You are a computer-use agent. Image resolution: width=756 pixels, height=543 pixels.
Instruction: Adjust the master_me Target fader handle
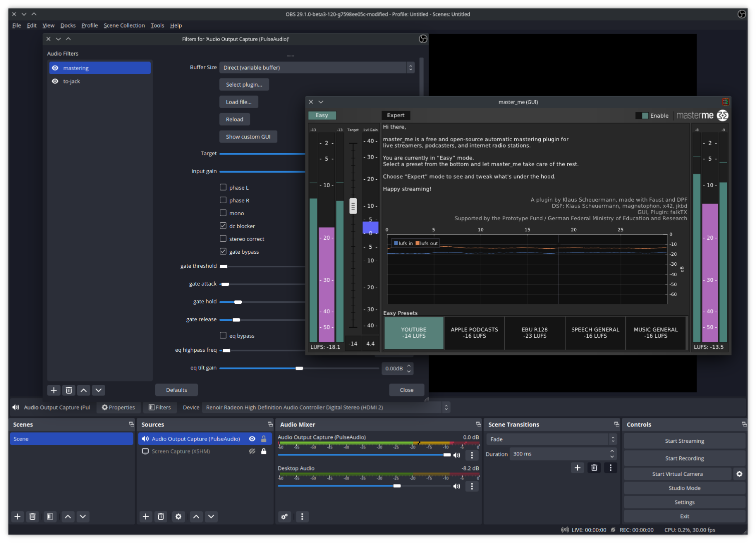(353, 206)
